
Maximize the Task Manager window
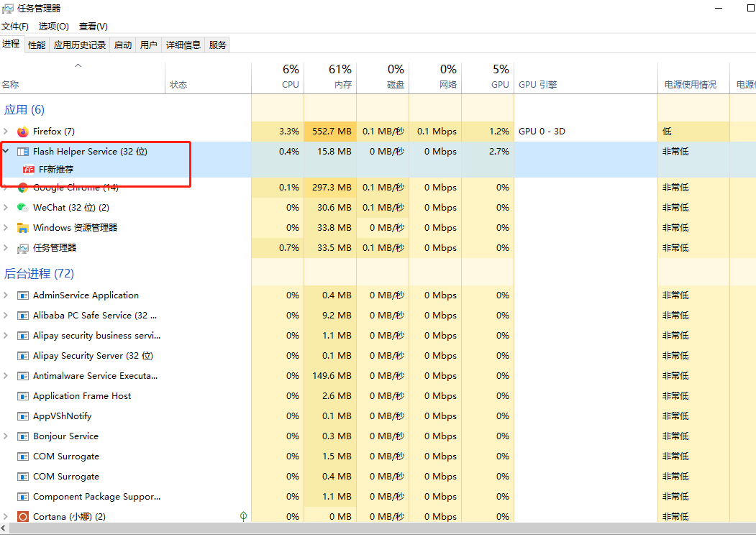coord(751,8)
